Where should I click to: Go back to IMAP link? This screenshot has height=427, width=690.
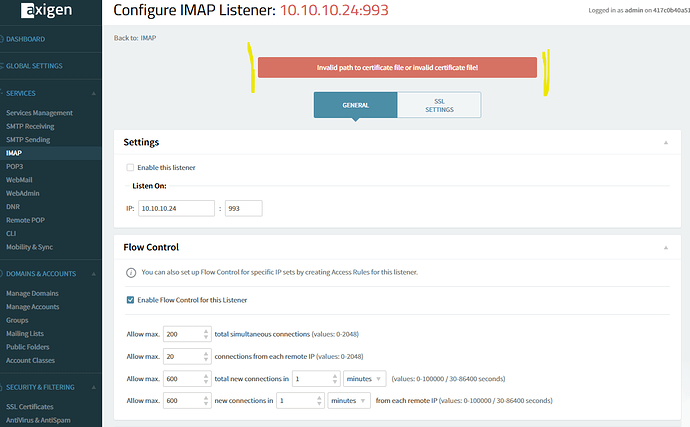tap(149, 37)
